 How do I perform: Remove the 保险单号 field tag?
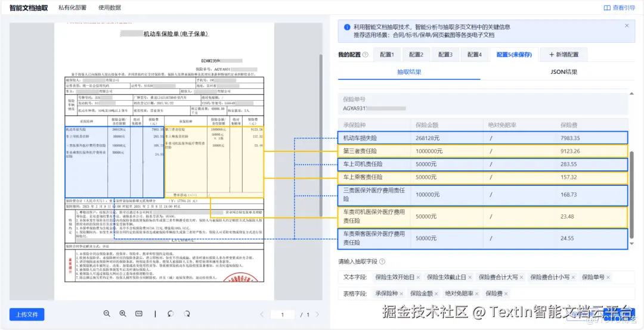click(608, 278)
